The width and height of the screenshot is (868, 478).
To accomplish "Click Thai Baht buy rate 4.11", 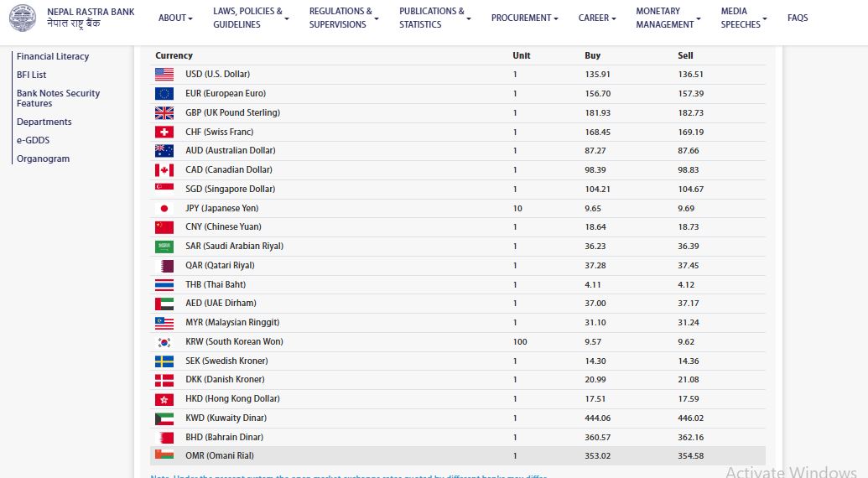I will [592, 285].
